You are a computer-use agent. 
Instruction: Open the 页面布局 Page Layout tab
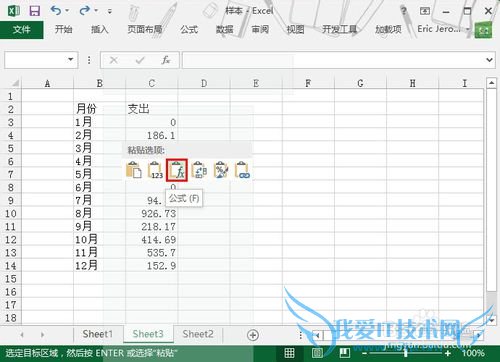point(145,29)
